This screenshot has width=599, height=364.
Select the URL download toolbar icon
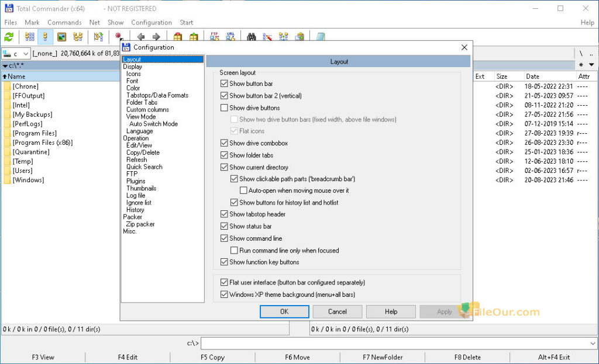coord(230,36)
